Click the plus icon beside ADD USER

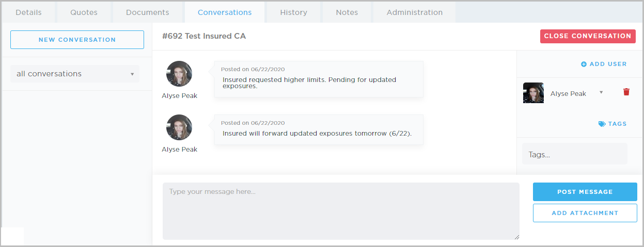click(584, 64)
